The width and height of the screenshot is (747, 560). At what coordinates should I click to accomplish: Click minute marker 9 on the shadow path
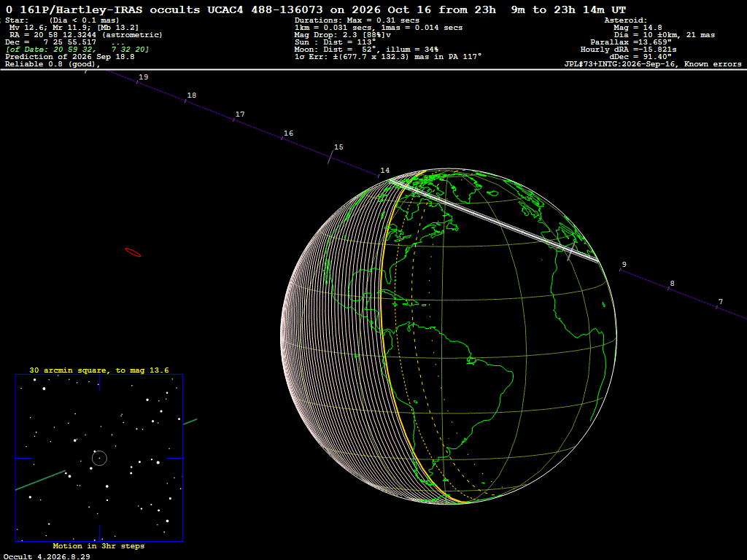tap(624, 264)
